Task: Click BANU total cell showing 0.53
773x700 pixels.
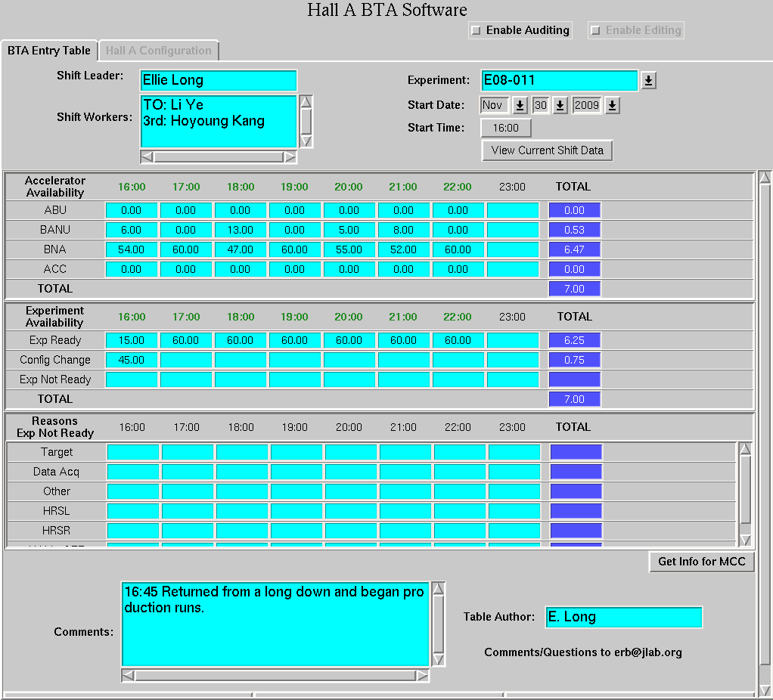Action: [574, 230]
